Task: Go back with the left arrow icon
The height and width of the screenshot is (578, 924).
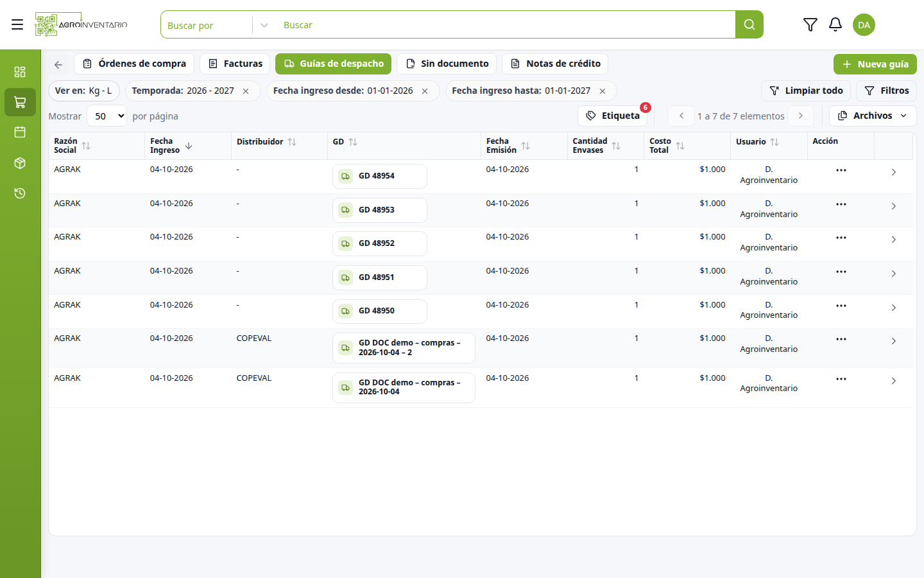Action: coord(58,64)
